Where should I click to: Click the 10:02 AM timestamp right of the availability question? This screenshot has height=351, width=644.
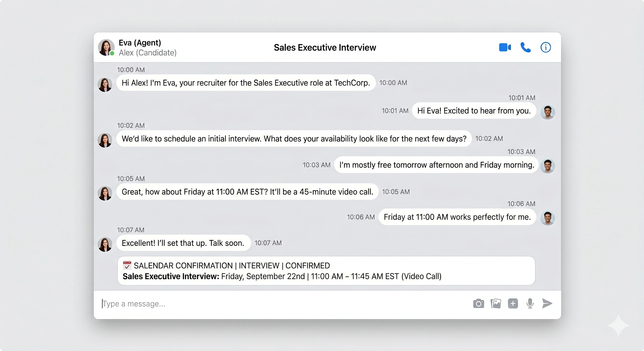click(x=489, y=138)
